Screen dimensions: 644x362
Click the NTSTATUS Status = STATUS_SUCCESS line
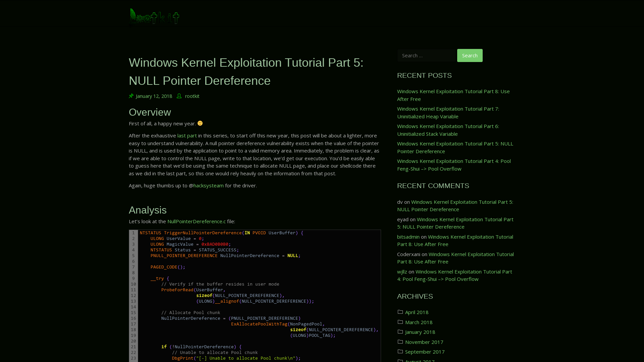tap(195, 250)
